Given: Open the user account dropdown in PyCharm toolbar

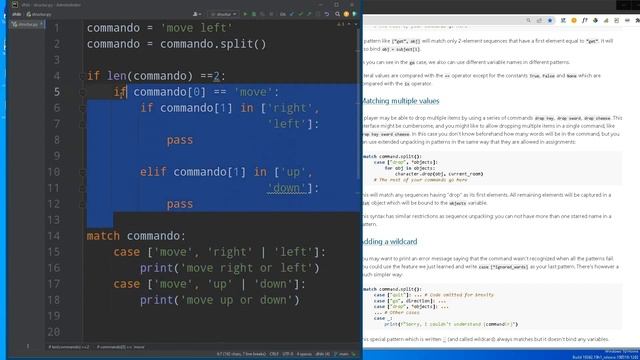Looking at the screenshot, I should (x=197, y=14).
